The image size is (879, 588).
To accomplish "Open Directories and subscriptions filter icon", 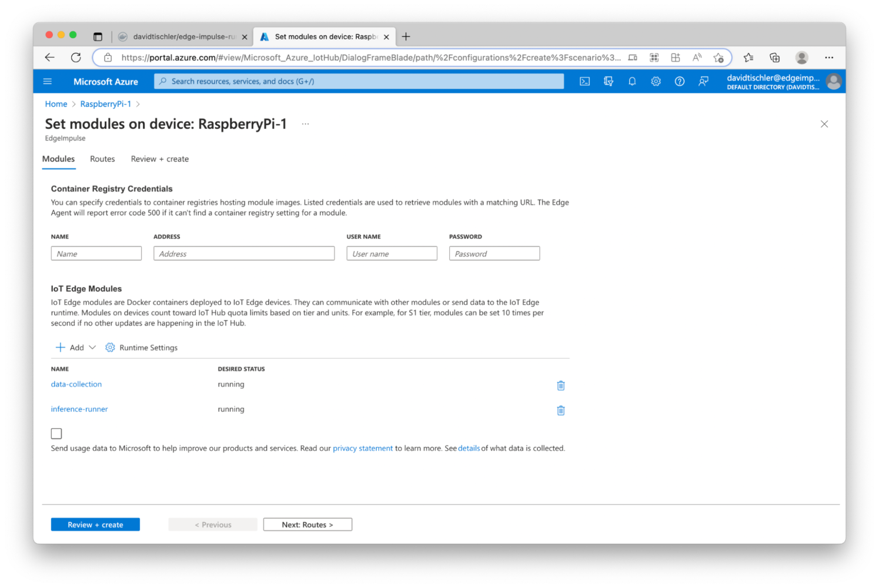I will coord(609,81).
